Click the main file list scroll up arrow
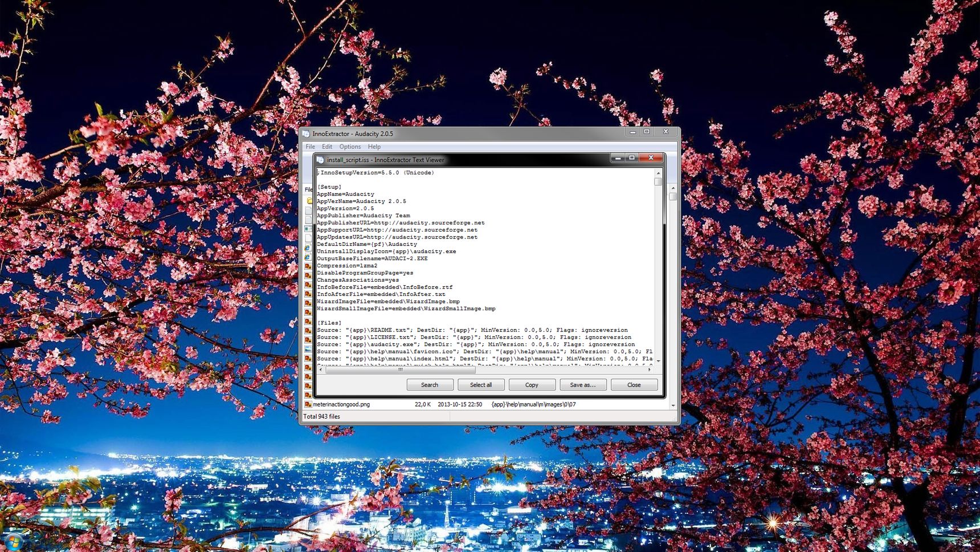Screen dimensions: 980x552 (x=673, y=188)
